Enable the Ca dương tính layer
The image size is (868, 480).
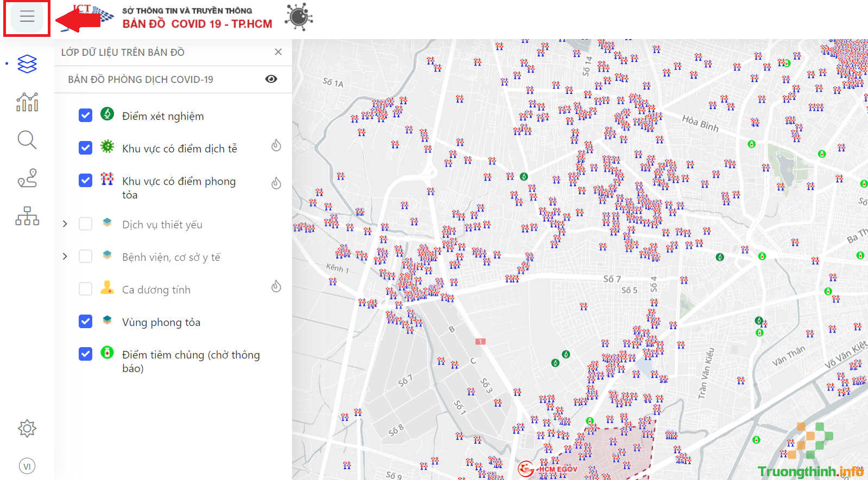(x=85, y=289)
